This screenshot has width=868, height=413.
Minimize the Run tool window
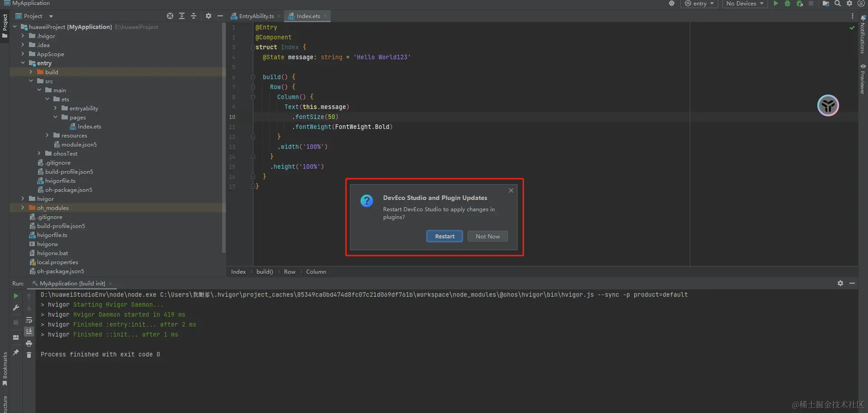tap(852, 283)
